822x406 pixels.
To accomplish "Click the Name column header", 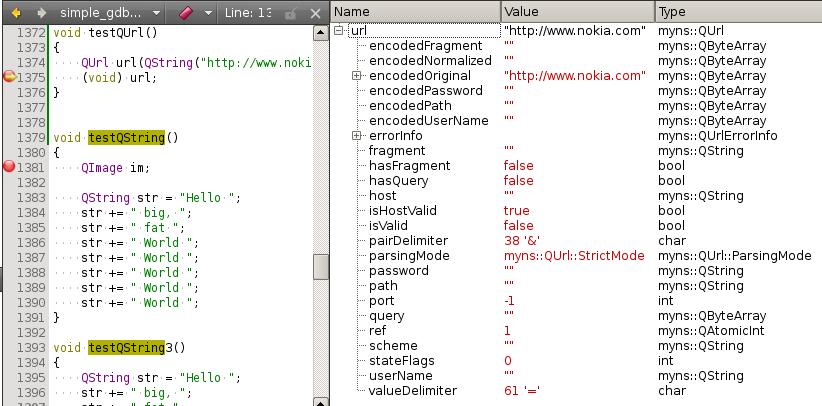I will [415, 11].
